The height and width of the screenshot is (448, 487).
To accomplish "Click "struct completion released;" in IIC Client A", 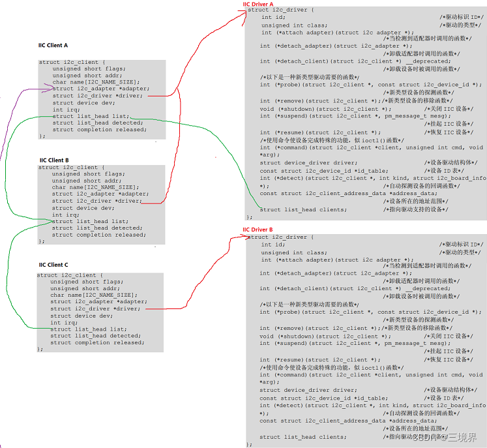I will pyautogui.click(x=99, y=130).
